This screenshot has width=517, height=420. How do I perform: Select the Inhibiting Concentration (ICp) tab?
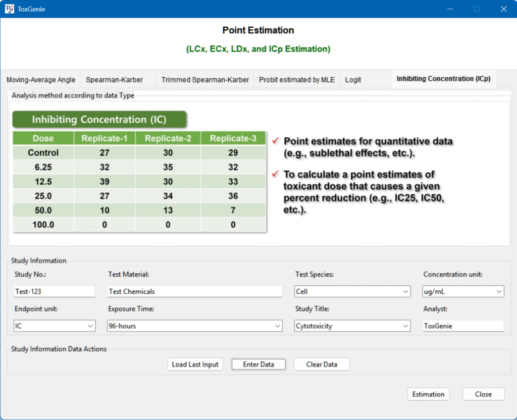[443, 79]
